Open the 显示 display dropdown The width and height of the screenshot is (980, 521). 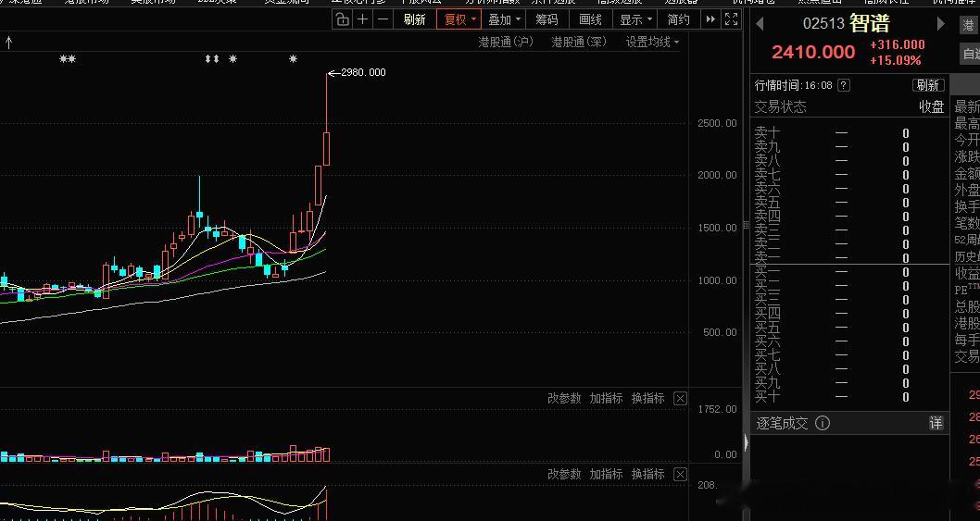tap(635, 19)
